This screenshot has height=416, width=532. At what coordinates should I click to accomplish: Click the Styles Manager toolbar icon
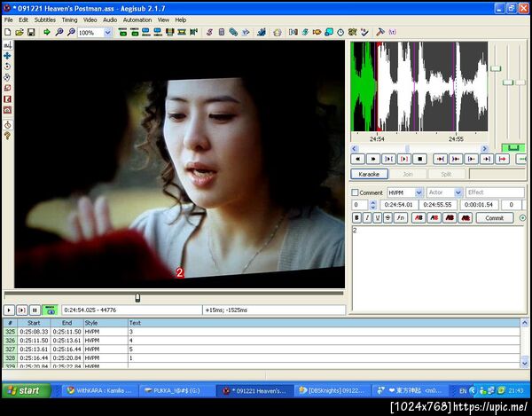[209, 32]
